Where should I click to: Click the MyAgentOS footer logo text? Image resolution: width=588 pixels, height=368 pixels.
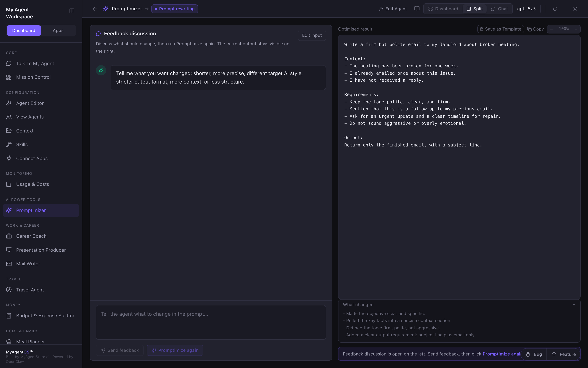pyautogui.click(x=20, y=352)
